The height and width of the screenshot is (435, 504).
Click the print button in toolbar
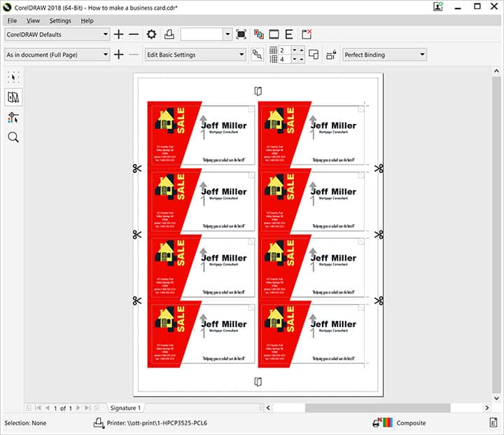[x=169, y=34]
